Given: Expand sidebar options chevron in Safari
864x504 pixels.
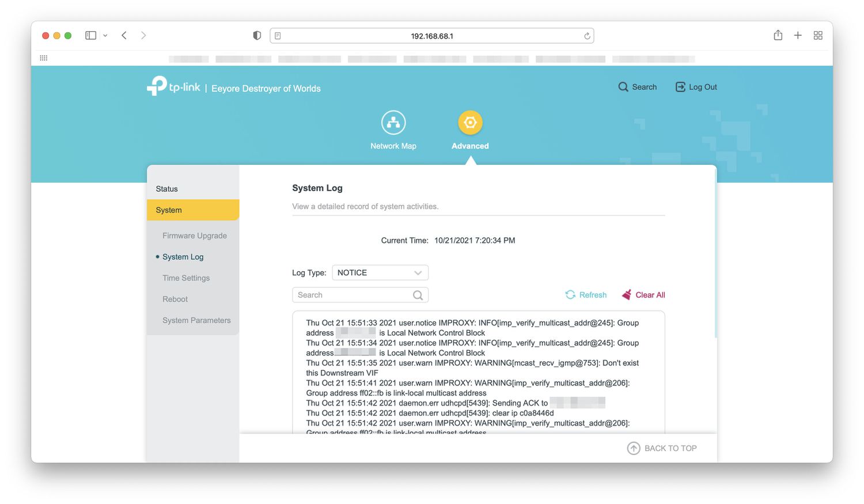Looking at the screenshot, I should [x=105, y=36].
